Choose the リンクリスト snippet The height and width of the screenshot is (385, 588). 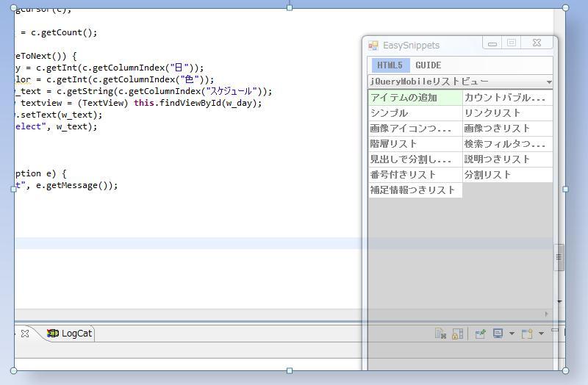(x=507, y=113)
